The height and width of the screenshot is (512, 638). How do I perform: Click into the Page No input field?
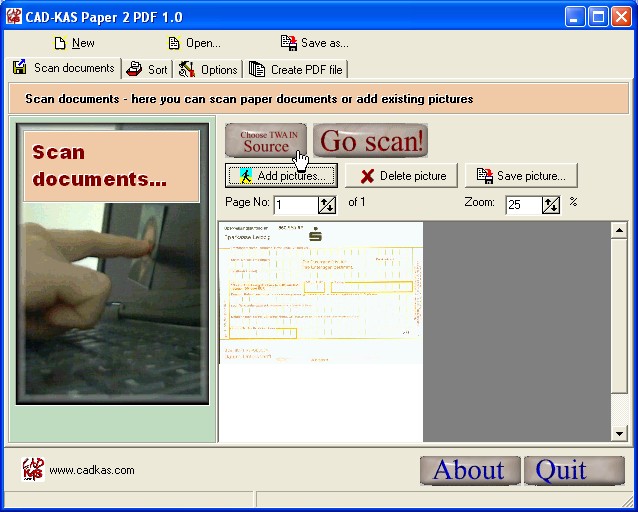point(296,205)
